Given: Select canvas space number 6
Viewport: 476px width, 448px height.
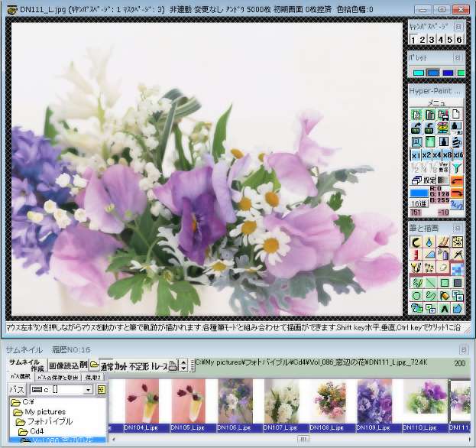Looking at the screenshot, I should click(x=459, y=40).
